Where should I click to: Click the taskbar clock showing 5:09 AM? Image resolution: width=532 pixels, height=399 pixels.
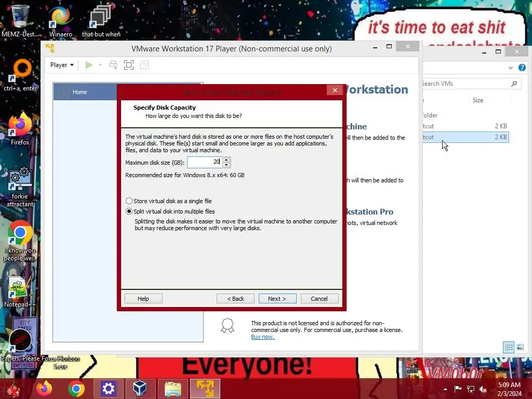tap(510, 389)
